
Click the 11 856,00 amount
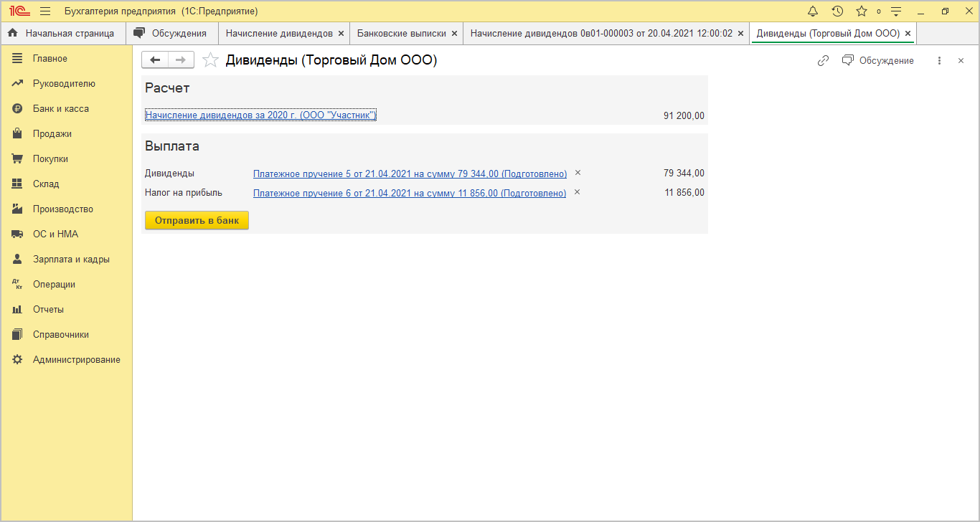point(684,193)
